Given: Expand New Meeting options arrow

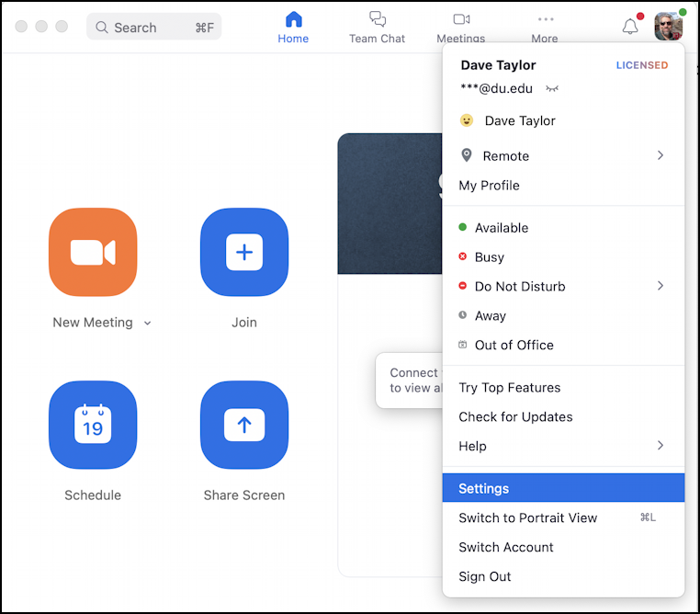Looking at the screenshot, I should pos(147,323).
